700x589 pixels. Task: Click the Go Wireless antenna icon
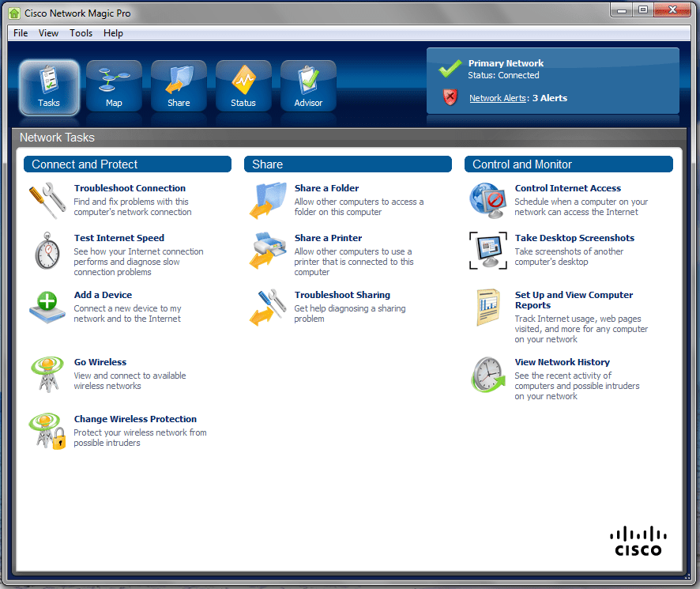[47, 374]
